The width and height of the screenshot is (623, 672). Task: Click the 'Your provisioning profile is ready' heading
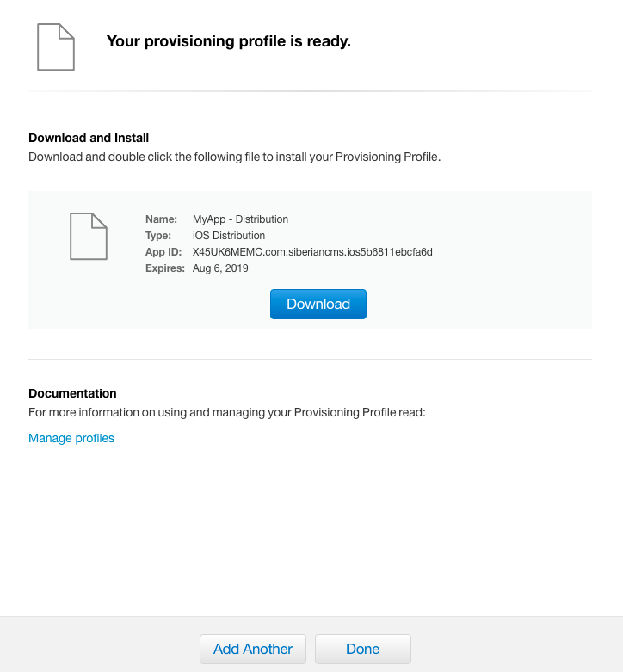point(228,40)
